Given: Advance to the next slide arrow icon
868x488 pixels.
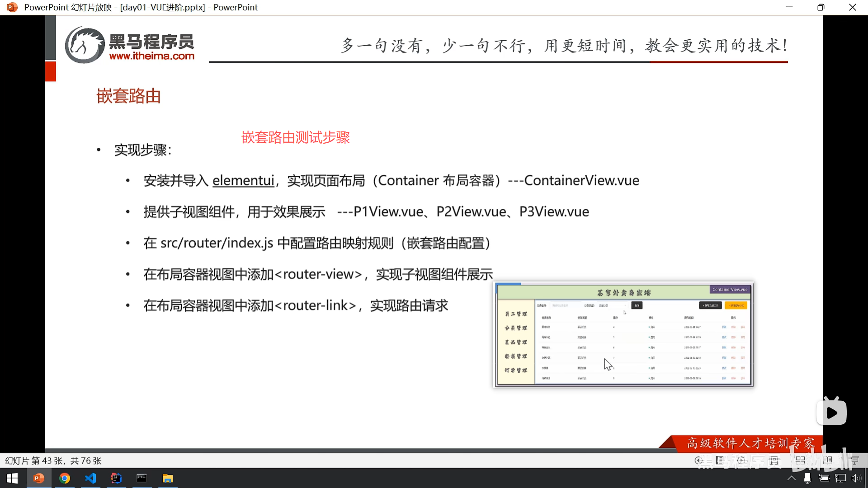Looking at the screenshot, I should coord(741,460).
